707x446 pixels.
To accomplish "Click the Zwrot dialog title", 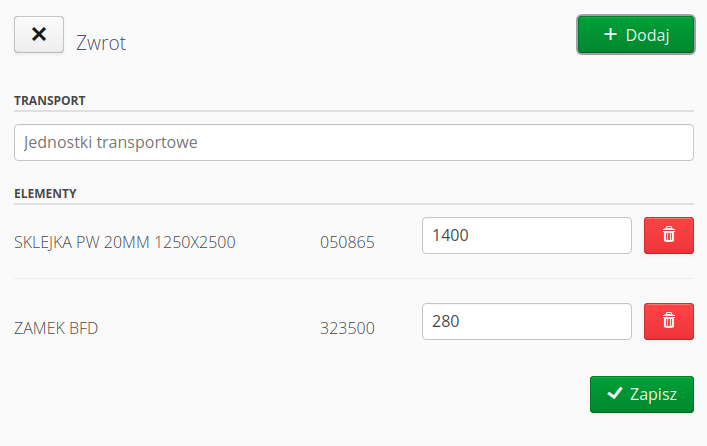I will coord(101,43).
